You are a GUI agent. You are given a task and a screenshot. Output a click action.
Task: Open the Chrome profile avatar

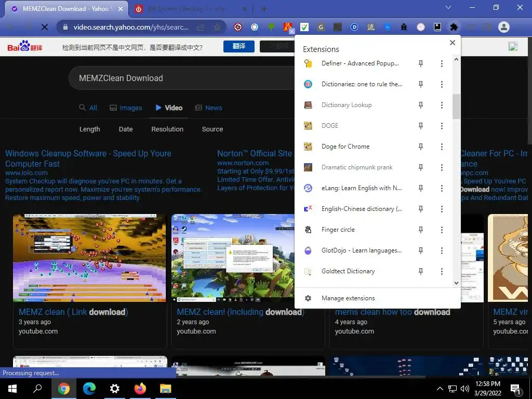click(x=504, y=27)
